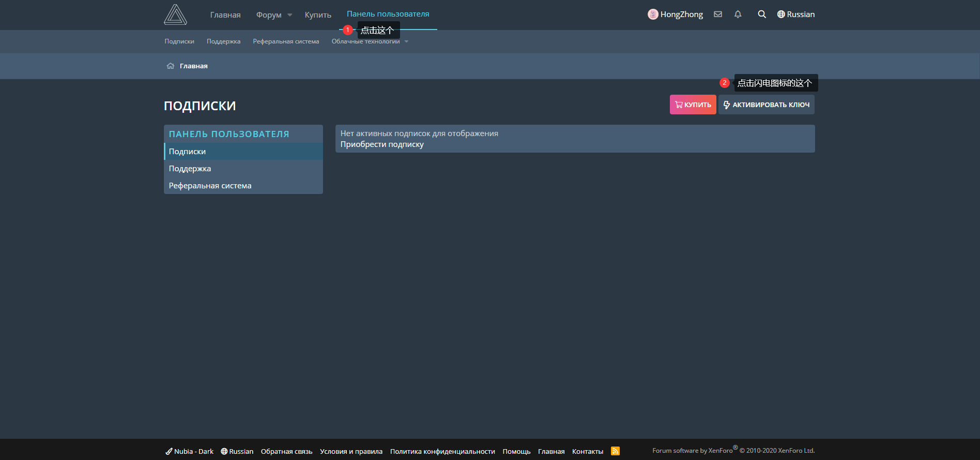Select Поддержка in the sidebar panel

tap(243, 169)
